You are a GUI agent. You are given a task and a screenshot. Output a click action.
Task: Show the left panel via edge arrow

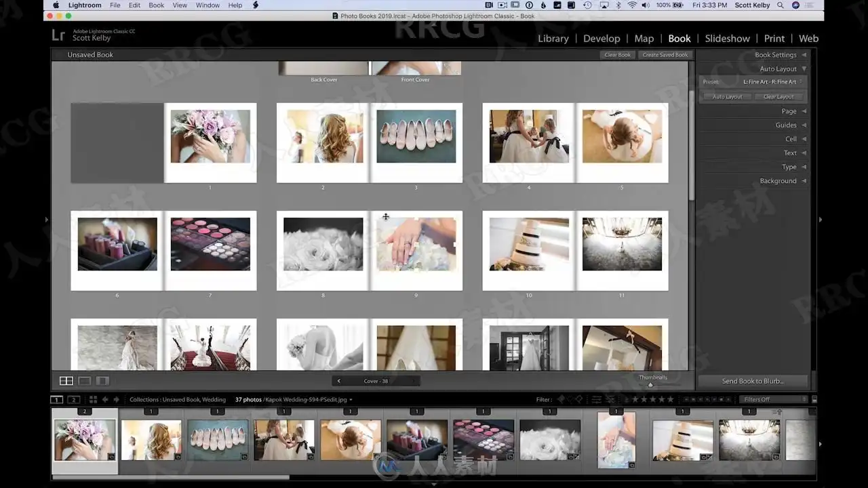click(x=47, y=220)
